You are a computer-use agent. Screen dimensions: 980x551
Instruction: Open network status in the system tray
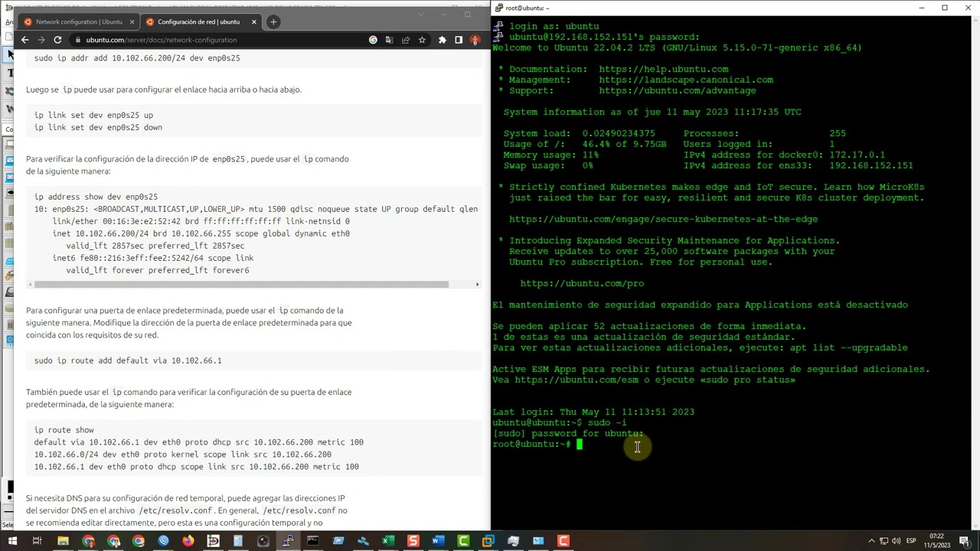(x=884, y=541)
